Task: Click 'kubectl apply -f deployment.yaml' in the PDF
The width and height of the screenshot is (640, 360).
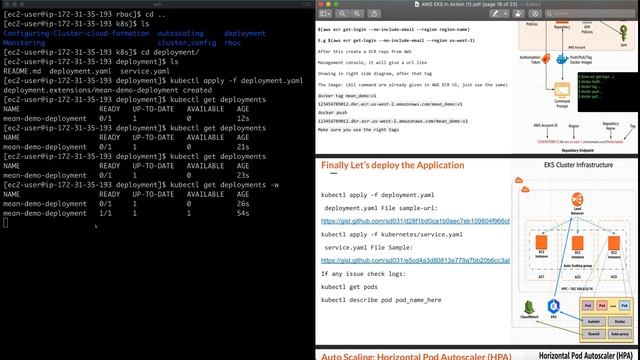Action: point(378,195)
